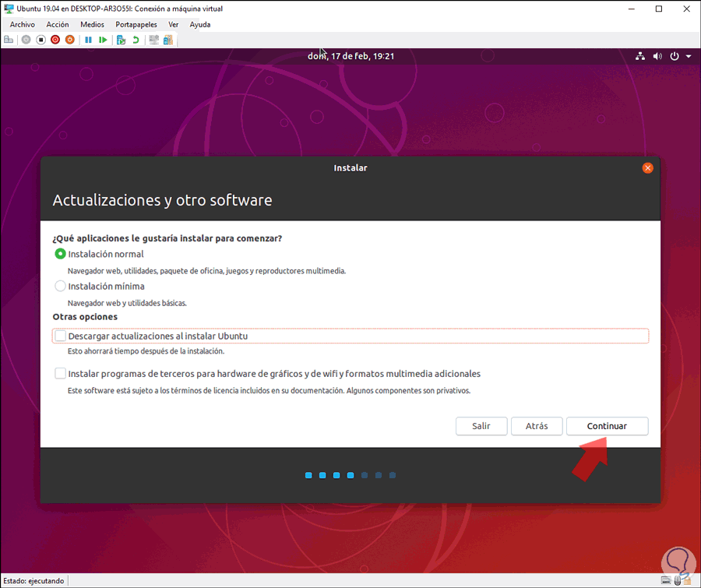Click the lock status icon in the status bar
701x588 pixels.
pos(686,581)
